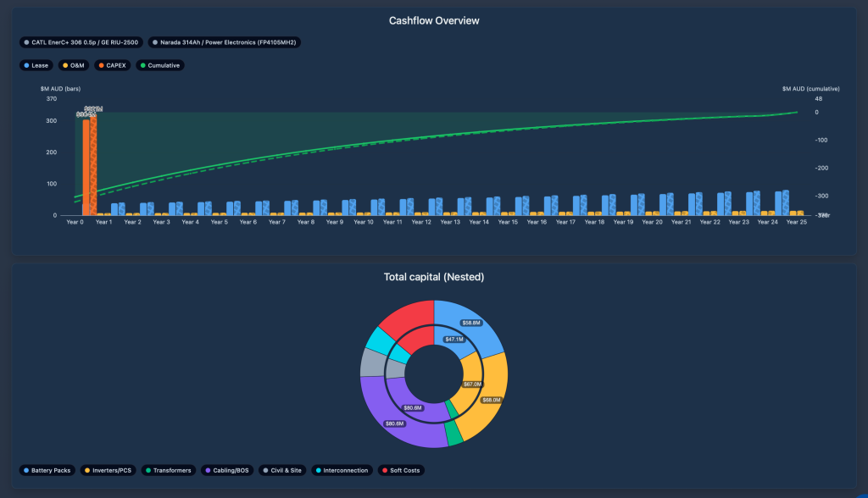Click the outer blue $58.8M donut segment
Viewport: 868px width, 498px height.
(x=475, y=322)
